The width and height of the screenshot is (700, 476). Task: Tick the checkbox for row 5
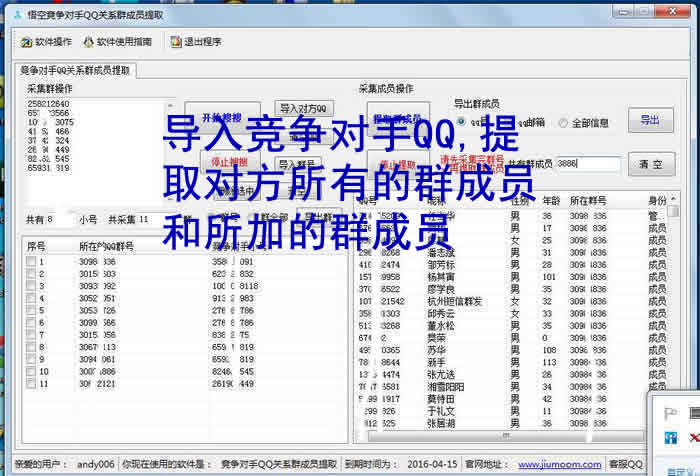31,310
